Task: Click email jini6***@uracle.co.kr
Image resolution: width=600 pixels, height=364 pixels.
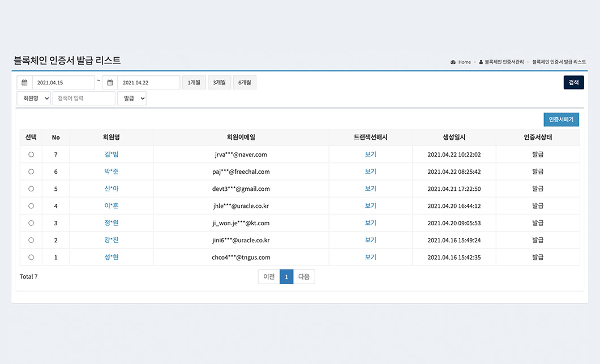Action: pos(241,241)
